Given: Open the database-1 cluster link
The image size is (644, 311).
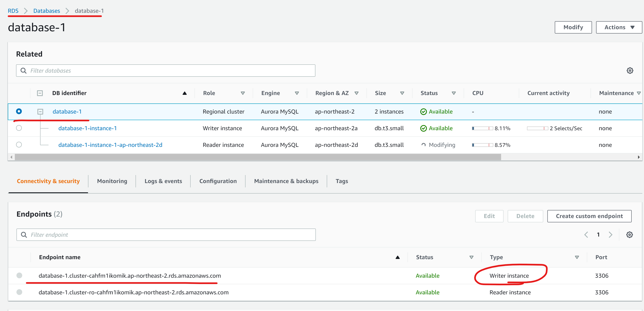Looking at the screenshot, I should tap(67, 111).
